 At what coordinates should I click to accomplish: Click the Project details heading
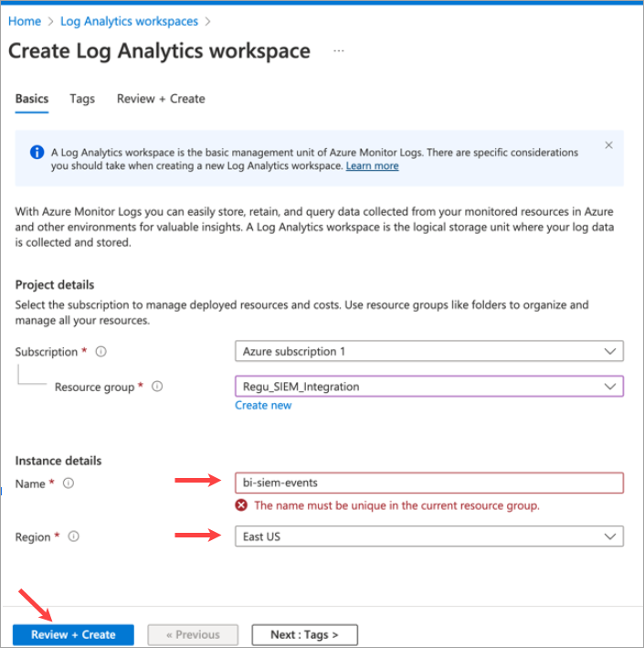[55, 285]
